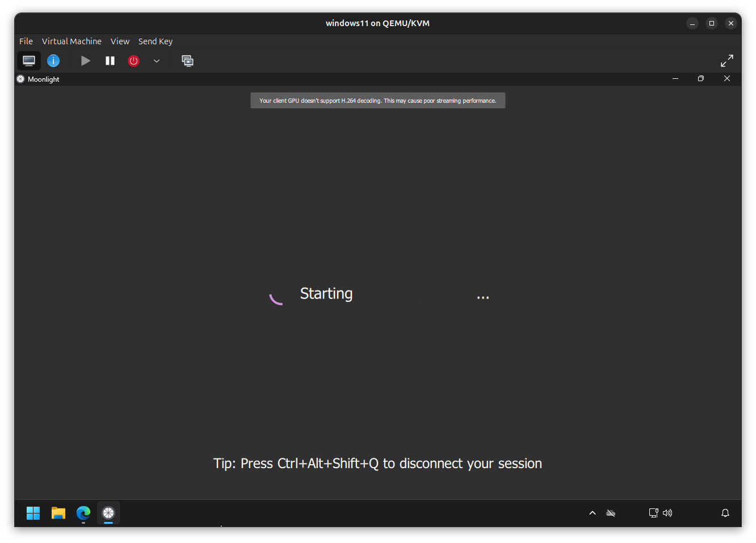Click the OneDrive tray icon
This screenshot has height=543, width=756.
pyautogui.click(x=611, y=513)
